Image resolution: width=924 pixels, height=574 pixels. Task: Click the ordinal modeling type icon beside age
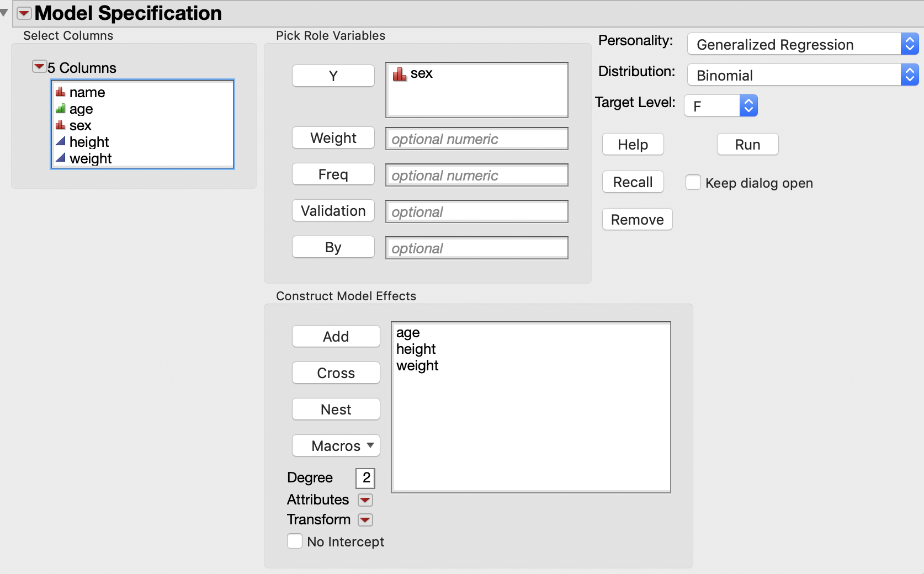61,109
